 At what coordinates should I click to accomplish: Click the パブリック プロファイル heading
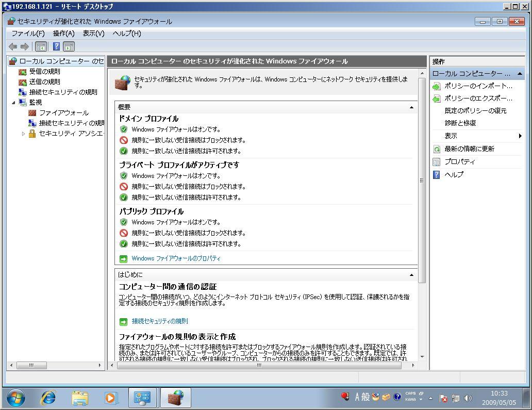click(152, 211)
